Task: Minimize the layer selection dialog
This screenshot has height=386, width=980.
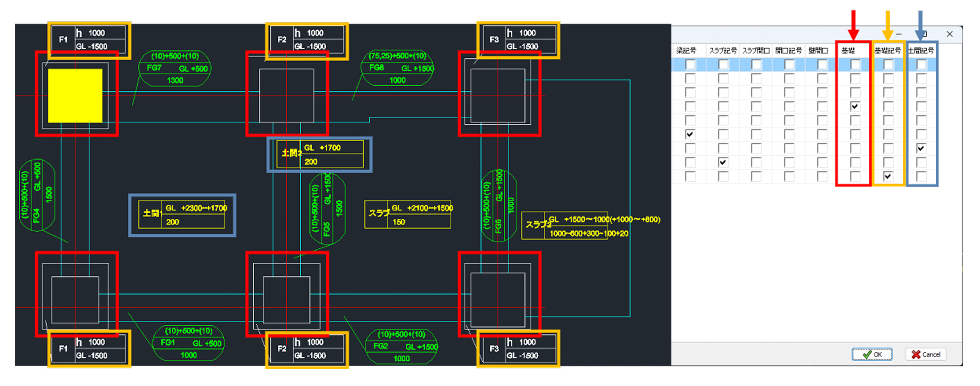Action: [899, 34]
